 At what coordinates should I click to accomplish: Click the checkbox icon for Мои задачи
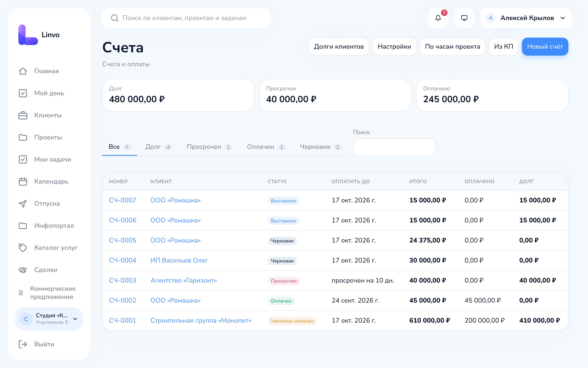(23, 159)
